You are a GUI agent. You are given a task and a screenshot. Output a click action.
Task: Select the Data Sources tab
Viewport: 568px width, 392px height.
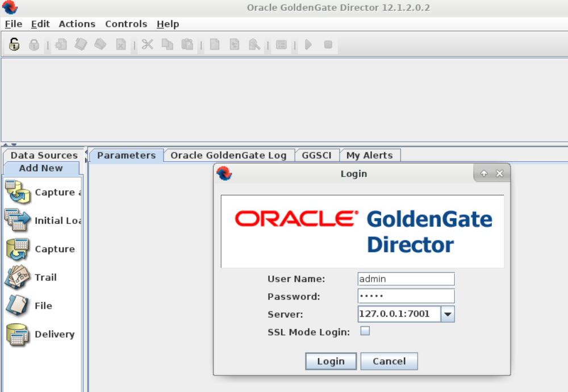[x=44, y=156]
